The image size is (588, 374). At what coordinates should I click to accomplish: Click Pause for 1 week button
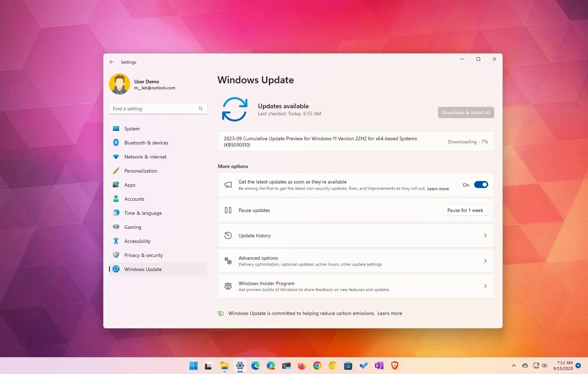pyautogui.click(x=465, y=210)
